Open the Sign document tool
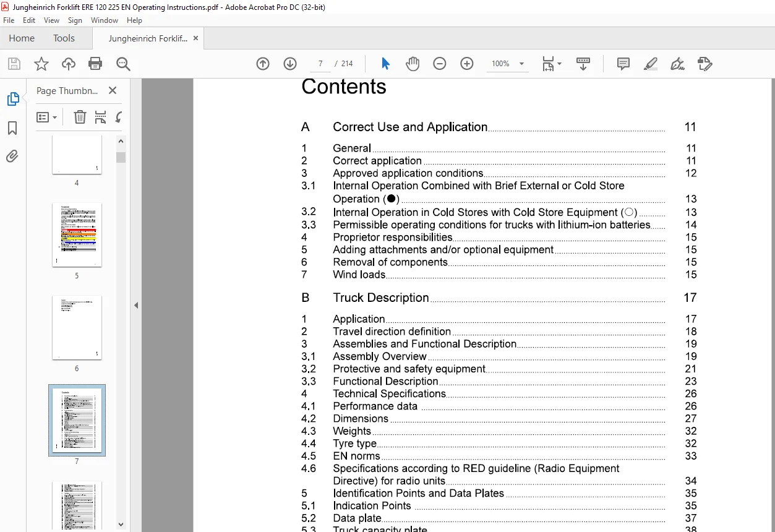The width and height of the screenshot is (775, 532). pyautogui.click(x=678, y=64)
